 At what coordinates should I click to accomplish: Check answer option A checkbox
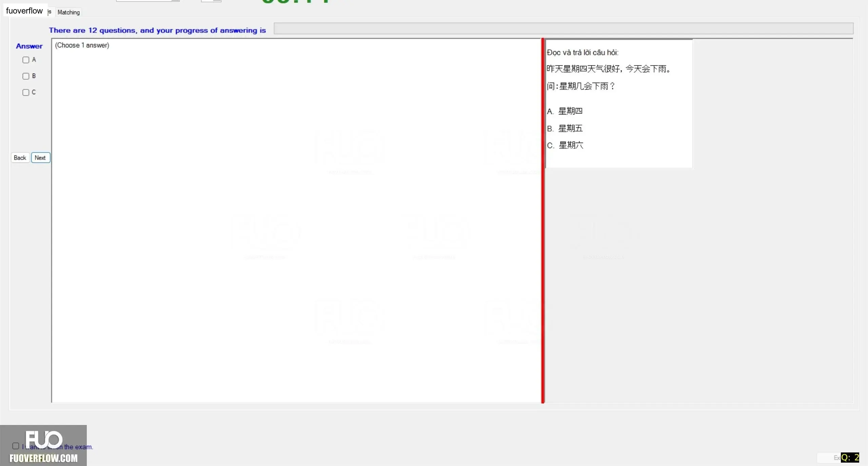[x=26, y=60]
